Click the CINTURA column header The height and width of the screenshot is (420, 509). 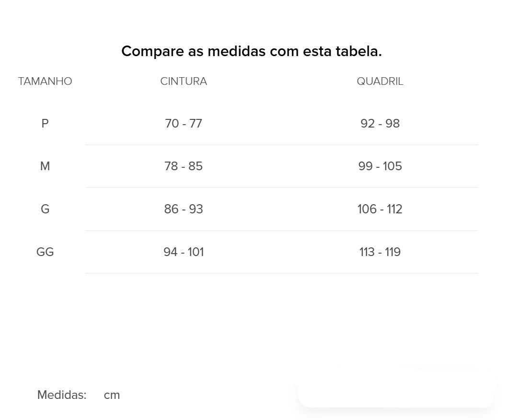(x=184, y=82)
